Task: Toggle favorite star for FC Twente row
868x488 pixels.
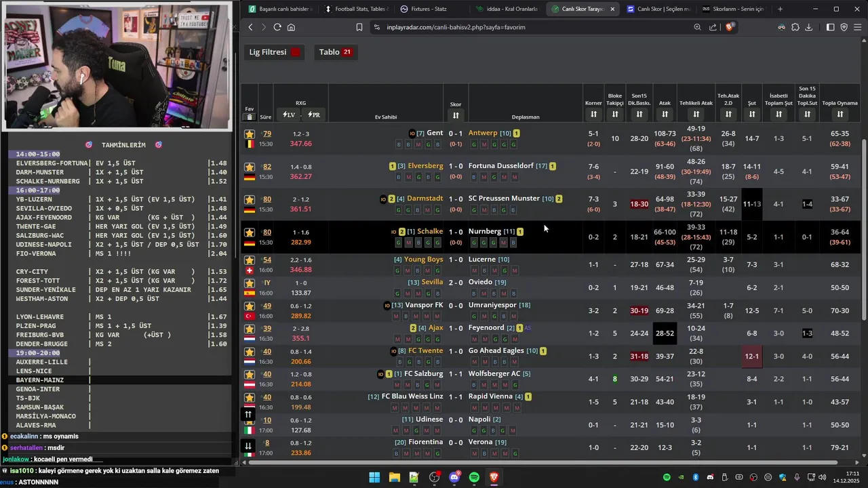Action: coord(250,352)
